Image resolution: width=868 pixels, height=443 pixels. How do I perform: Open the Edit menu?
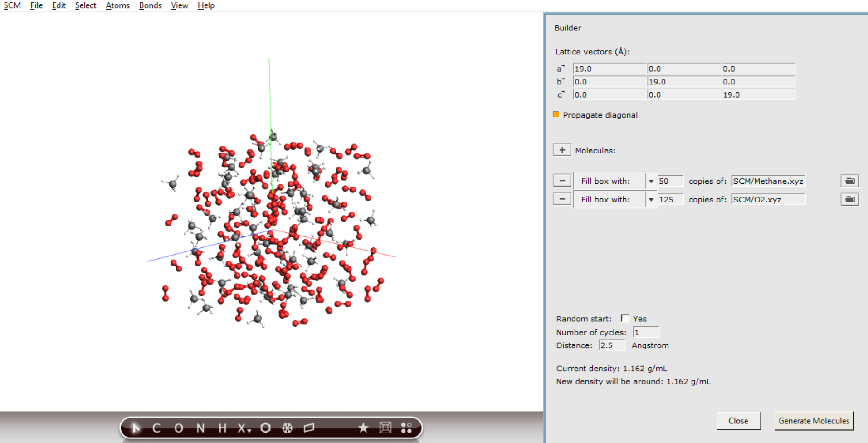59,5
